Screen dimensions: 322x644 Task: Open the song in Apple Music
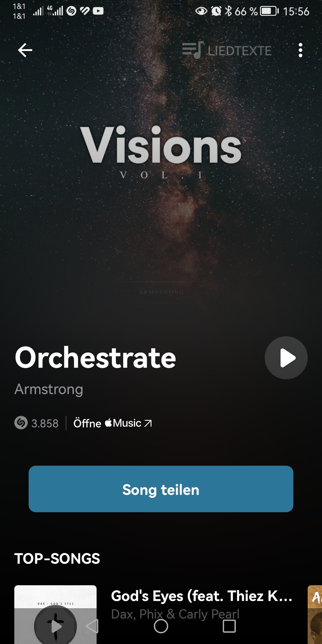click(113, 423)
